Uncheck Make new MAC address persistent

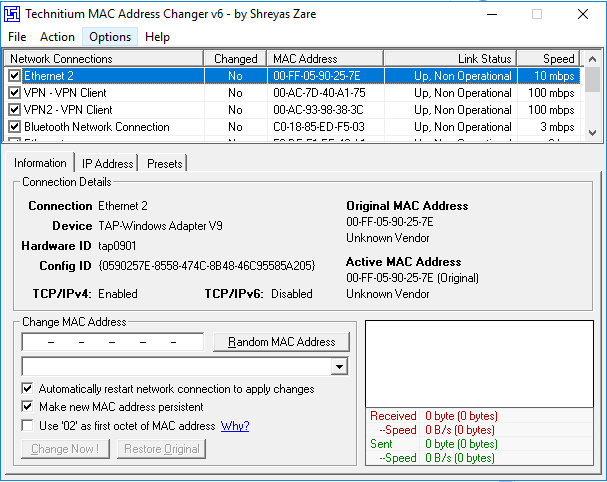27,407
